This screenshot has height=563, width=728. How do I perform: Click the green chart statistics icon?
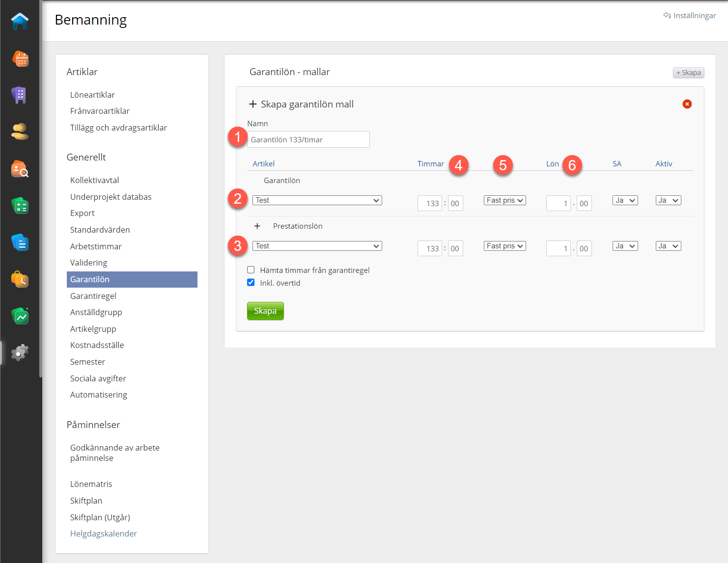[20, 317]
